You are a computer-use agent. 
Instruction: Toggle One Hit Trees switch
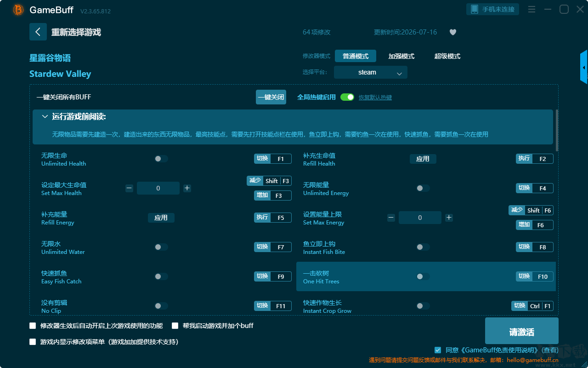423,276
